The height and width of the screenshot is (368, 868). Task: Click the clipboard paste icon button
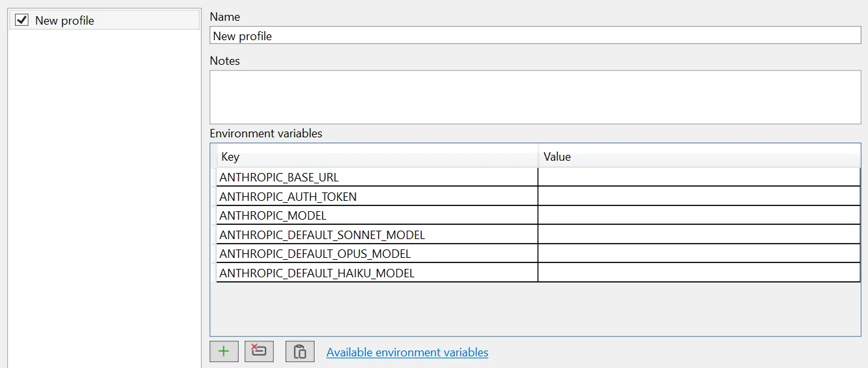click(x=300, y=351)
